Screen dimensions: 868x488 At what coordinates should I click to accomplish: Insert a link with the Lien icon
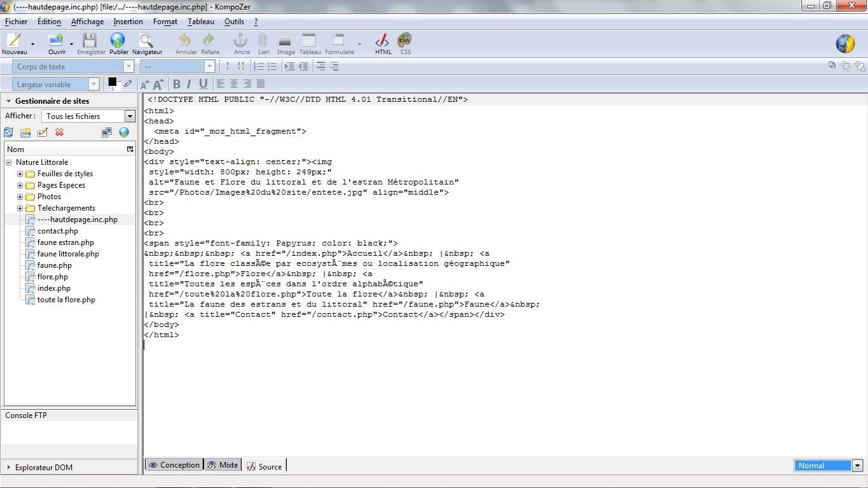coord(263,41)
